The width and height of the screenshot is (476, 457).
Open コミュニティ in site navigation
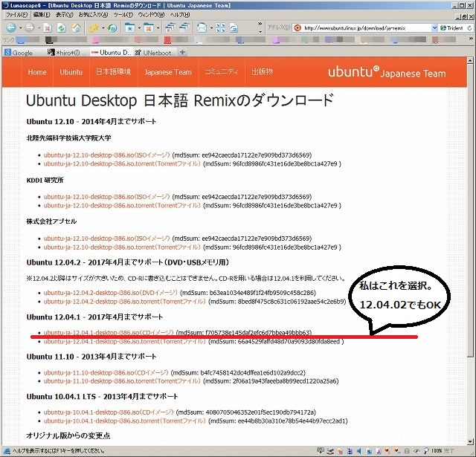(221, 72)
